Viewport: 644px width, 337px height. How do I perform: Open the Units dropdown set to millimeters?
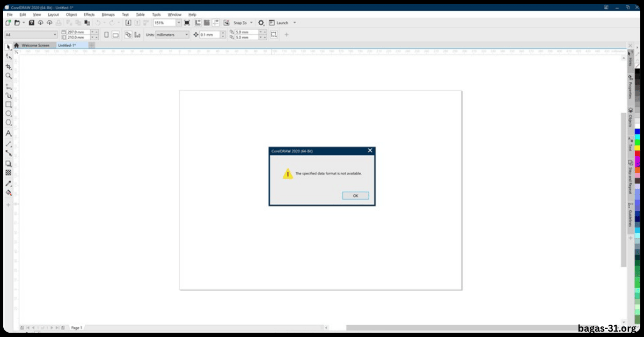[x=172, y=34]
